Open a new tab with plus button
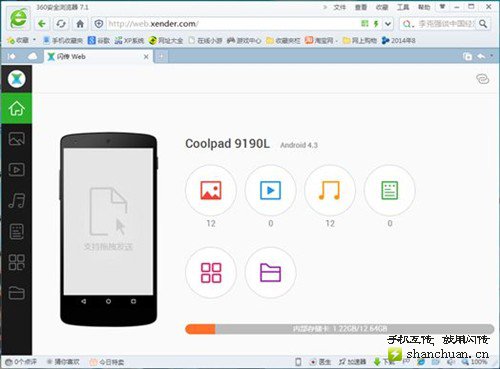The image size is (500, 369). coord(161,57)
